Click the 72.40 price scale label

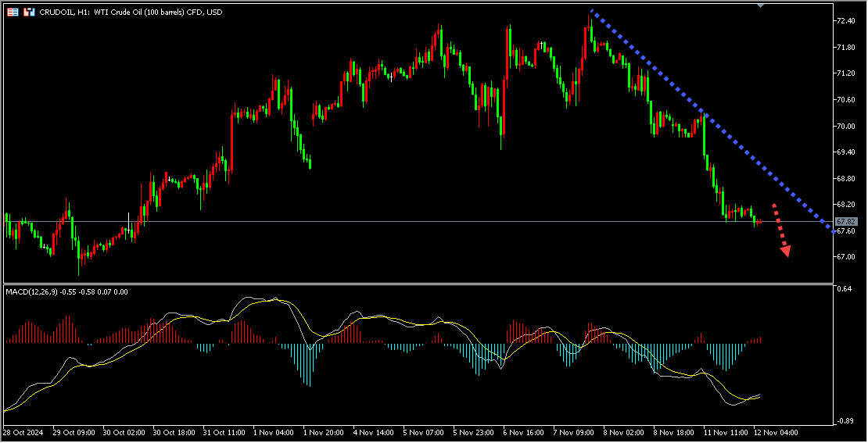[845, 21]
